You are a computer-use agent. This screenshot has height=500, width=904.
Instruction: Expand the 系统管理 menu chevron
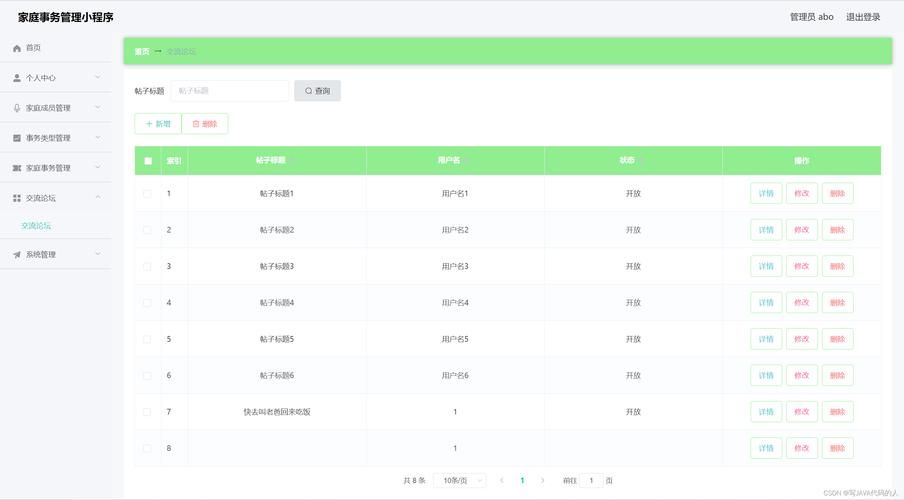[97, 254]
